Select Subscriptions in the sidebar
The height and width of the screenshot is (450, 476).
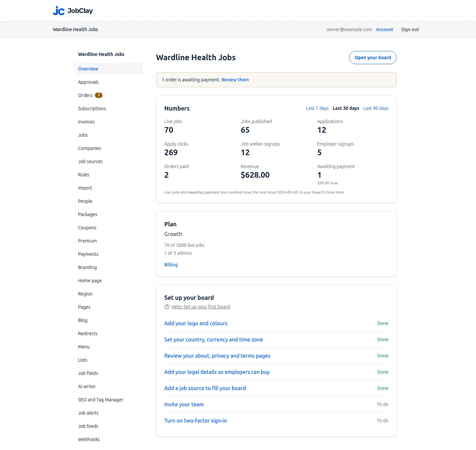pyautogui.click(x=108, y=109)
